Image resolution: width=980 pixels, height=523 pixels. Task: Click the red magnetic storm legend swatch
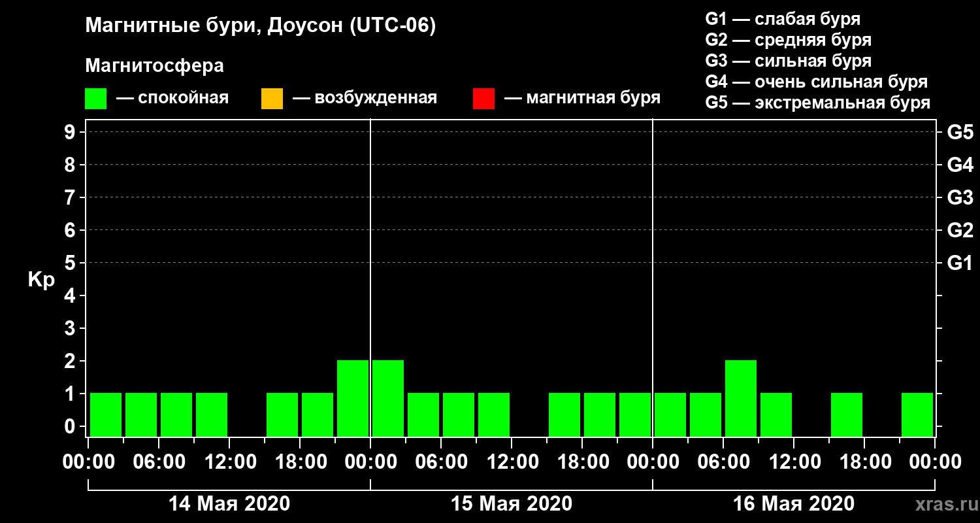coord(483,98)
